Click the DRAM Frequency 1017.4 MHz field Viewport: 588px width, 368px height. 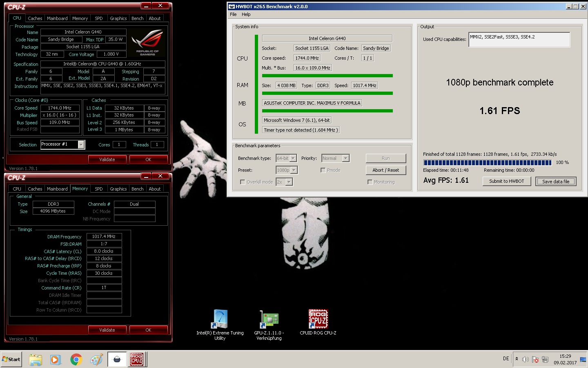tap(104, 236)
